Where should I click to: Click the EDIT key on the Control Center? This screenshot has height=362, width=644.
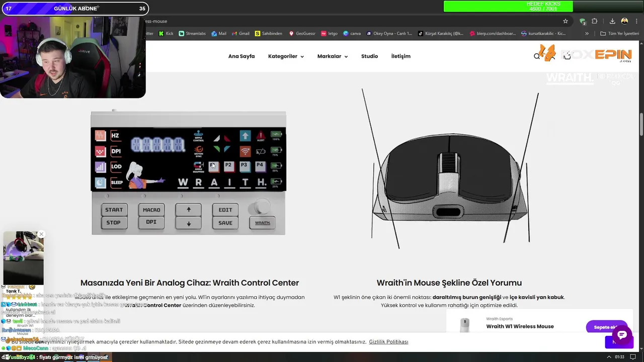pos(225,210)
